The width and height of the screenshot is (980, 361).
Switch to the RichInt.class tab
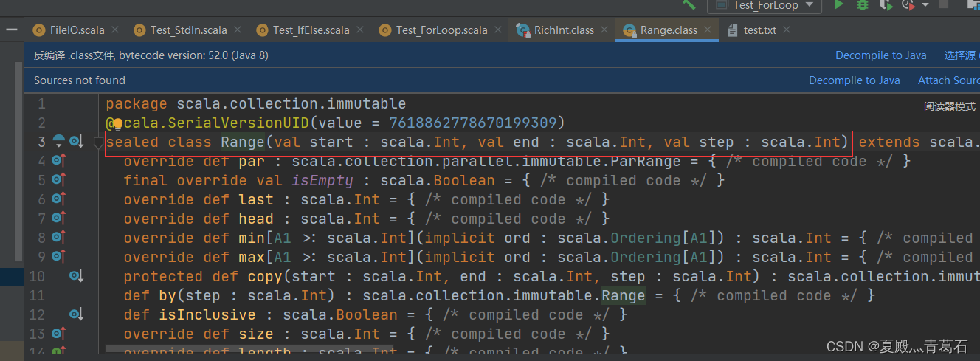point(565,30)
